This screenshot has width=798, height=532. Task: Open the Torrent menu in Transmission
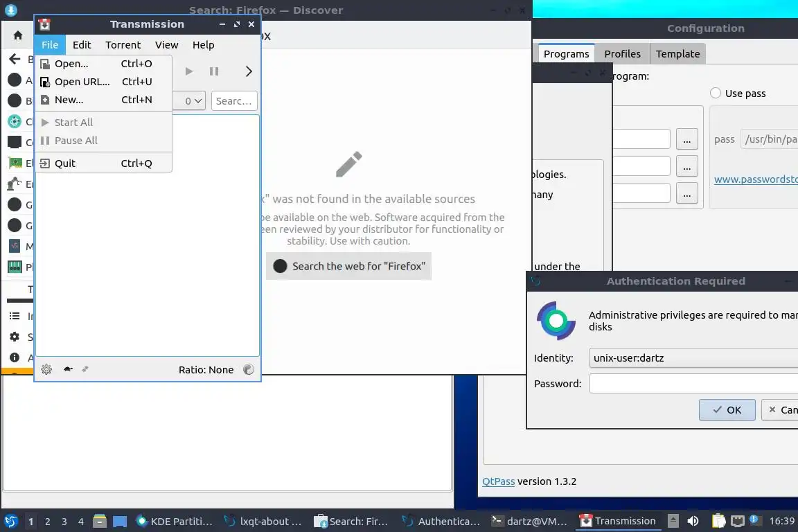pos(123,45)
